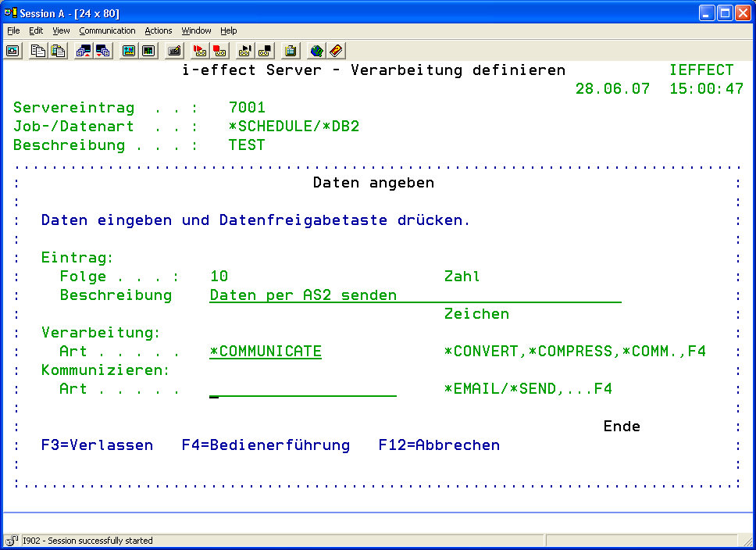Open the Communication menu

click(107, 30)
